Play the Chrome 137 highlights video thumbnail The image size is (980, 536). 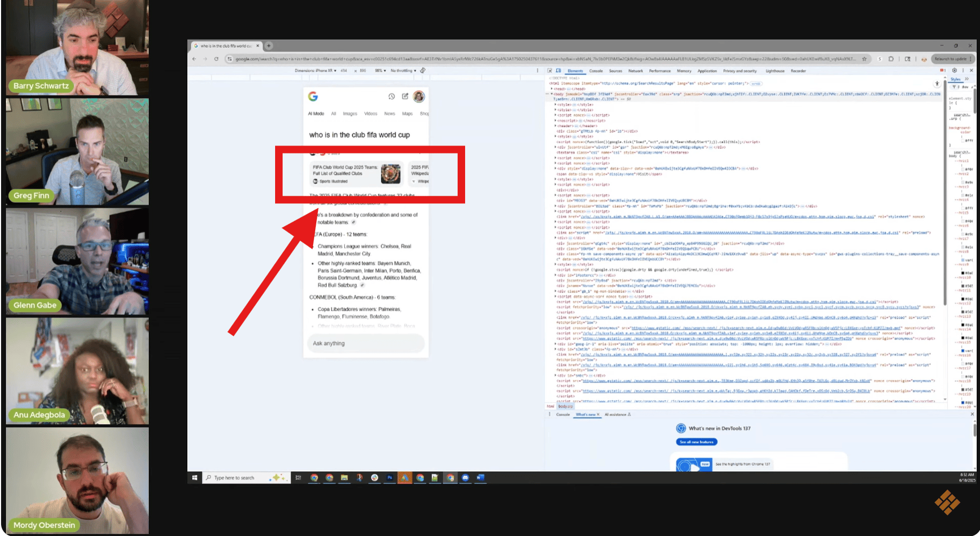tap(694, 464)
